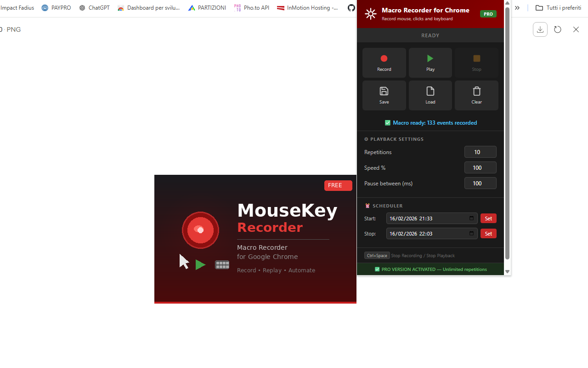Open the ChatGPT bookmark
The image size is (588, 368).
coord(94,7)
